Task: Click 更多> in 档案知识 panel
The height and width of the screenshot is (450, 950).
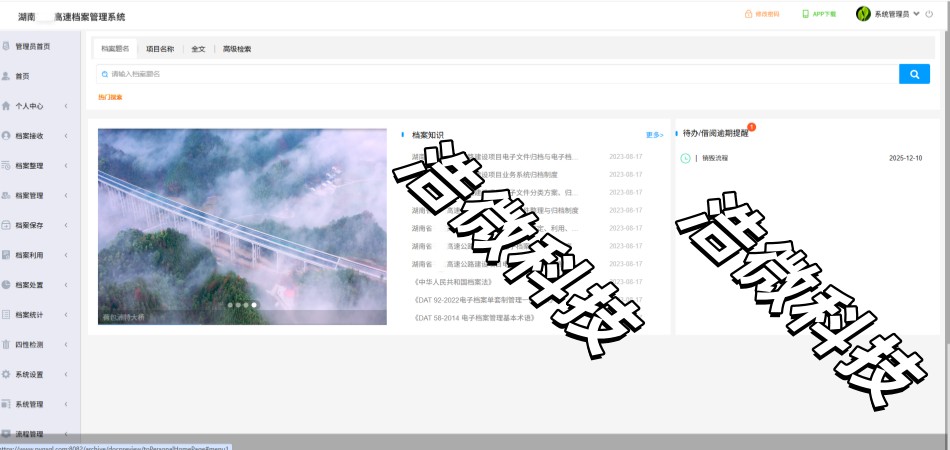Action: pyautogui.click(x=654, y=135)
